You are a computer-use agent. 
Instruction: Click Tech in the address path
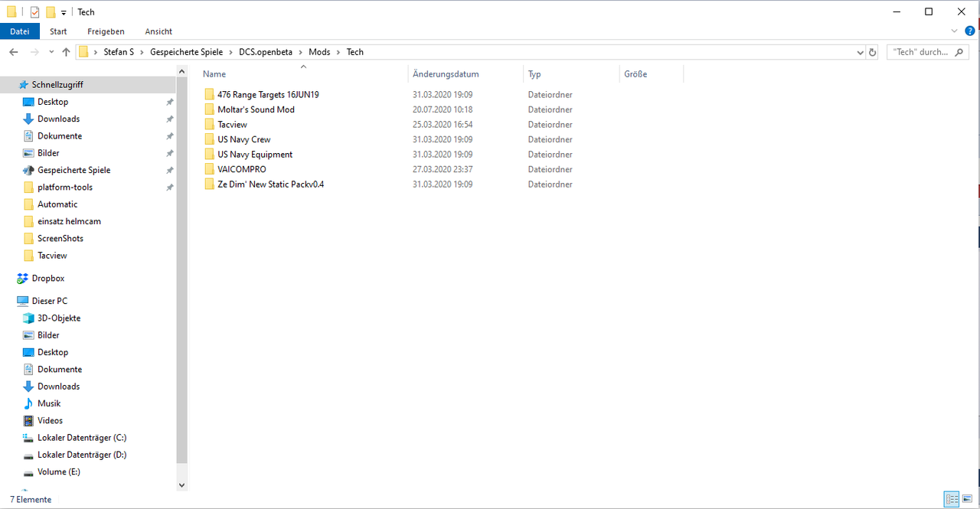[355, 52]
